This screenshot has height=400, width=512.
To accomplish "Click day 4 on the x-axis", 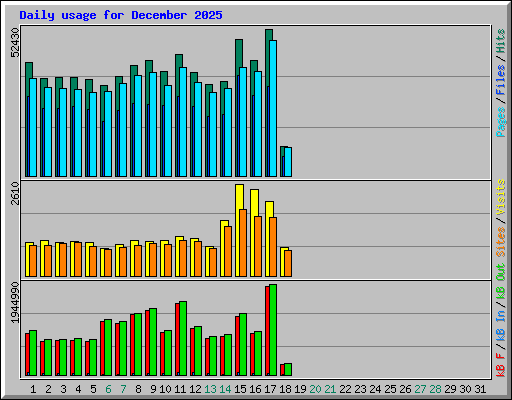I will point(78,389).
